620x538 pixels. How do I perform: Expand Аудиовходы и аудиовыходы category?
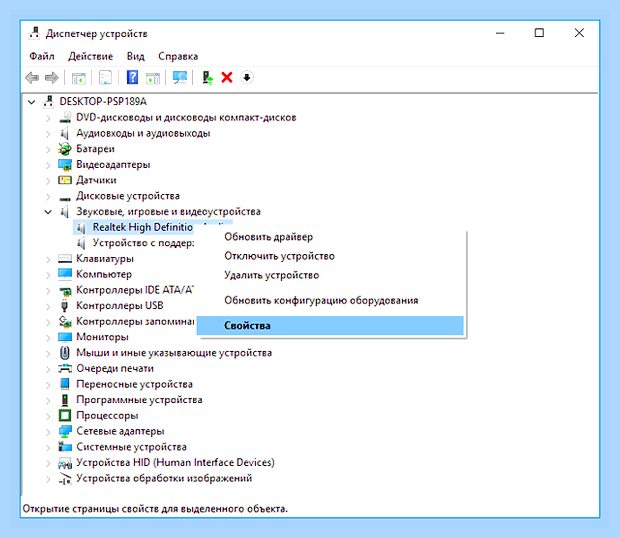48,134
